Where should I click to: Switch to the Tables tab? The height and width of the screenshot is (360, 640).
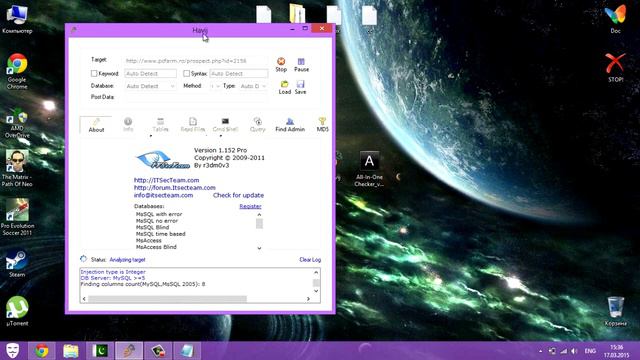[160, 124]
